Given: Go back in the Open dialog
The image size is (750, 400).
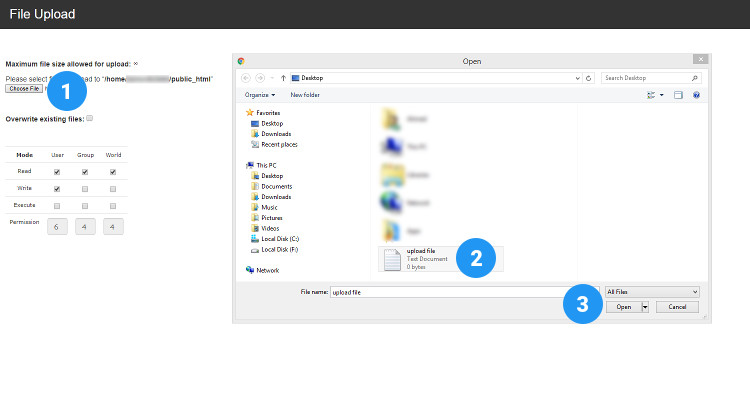Looking at the screenshot, I should click(246, 78).
